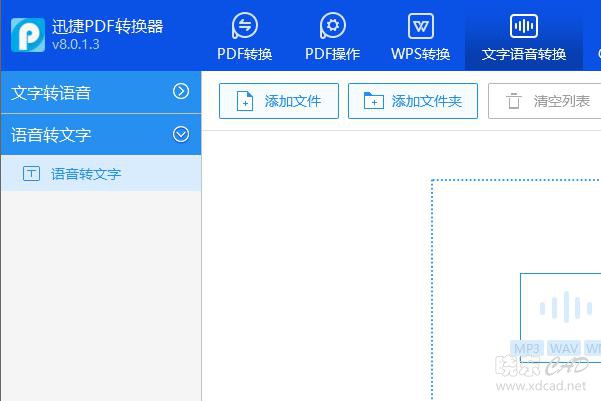This screenshot has width=601, height=401.
Task: Click the audio waveform drop-area icon
Action: [565, 307]
